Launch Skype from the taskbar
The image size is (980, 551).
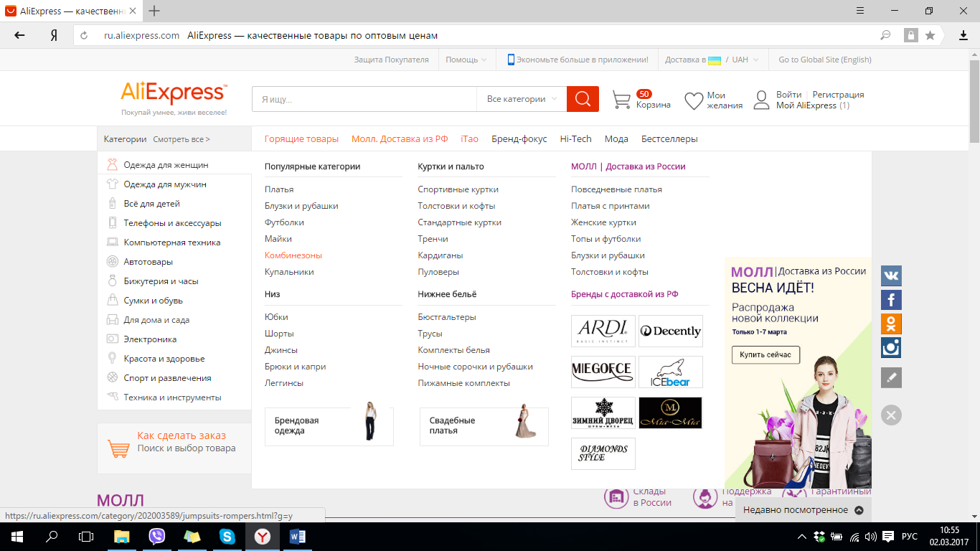point(227,537)
